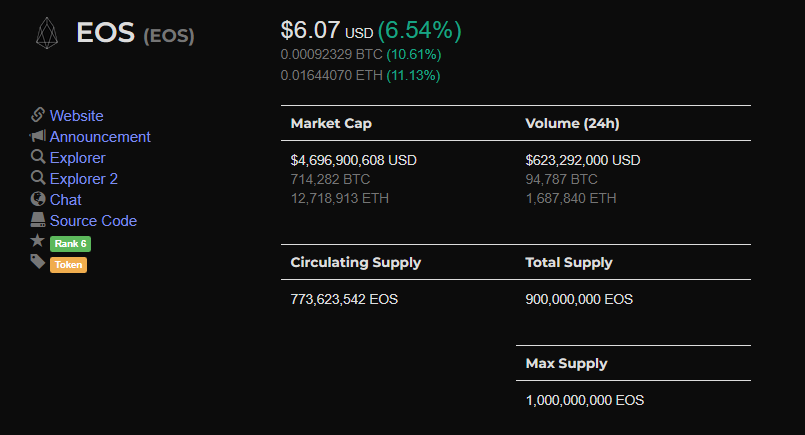Click the globe icon beside Chat
The height and width of the screenshot is (435, 805).
(x=38, y=199)
